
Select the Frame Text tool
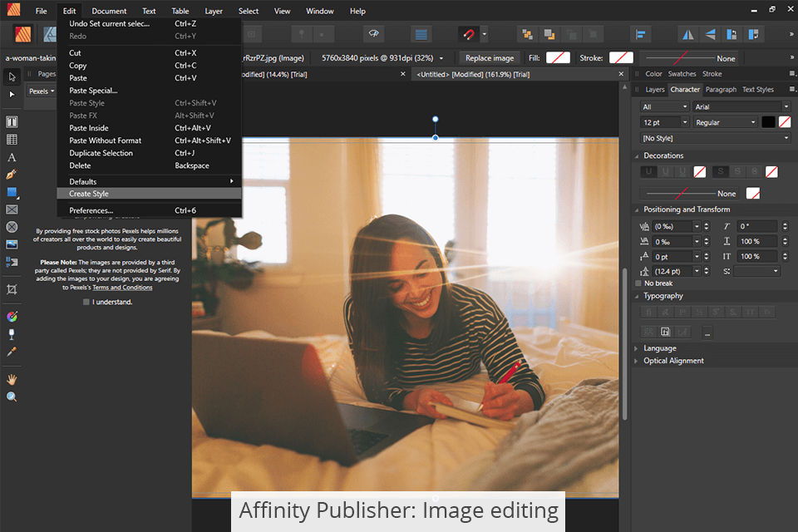(12, 122)
